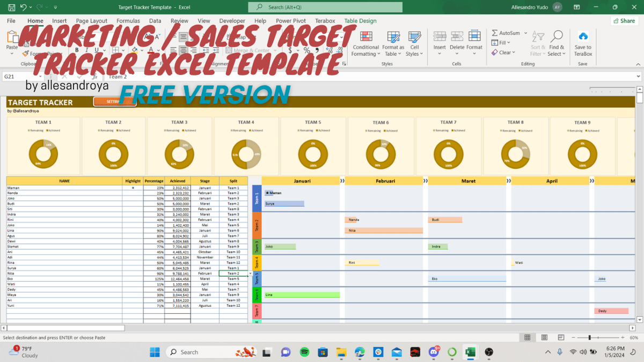644x362 pixels.
Task: Click the Format icon in Cells group
Action: [474, 36]
